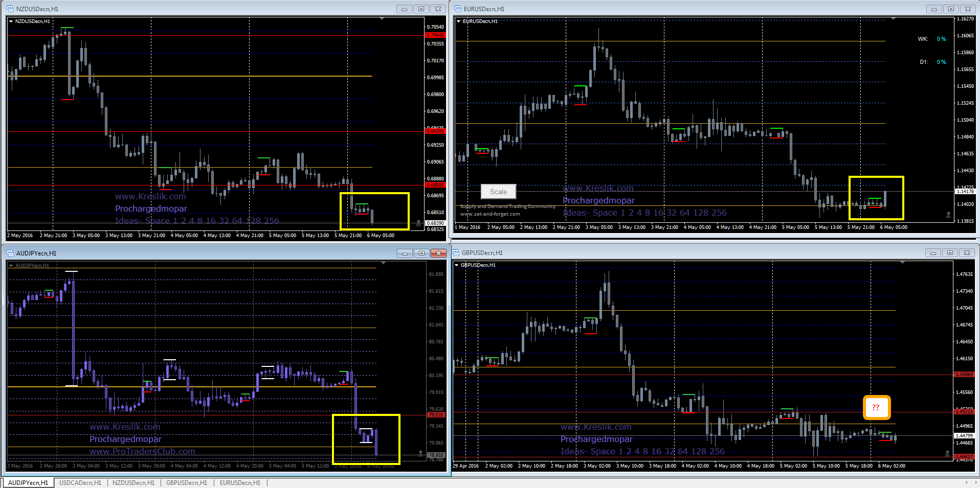Select the skull symbol on the AUDJPY chart
This screenshot has width=980, height=488.
pyautogui.click(x=420, y=454)
